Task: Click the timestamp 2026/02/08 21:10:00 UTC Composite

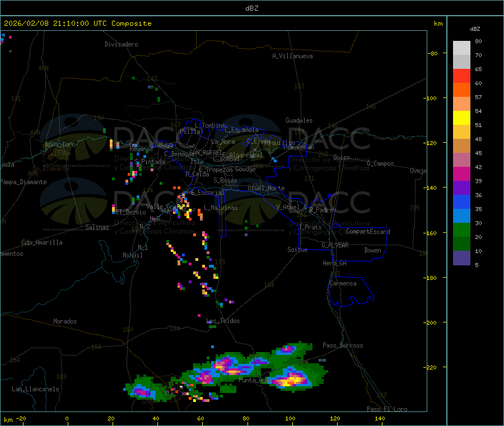Action: pyautogui.click(x=77, y=24)
